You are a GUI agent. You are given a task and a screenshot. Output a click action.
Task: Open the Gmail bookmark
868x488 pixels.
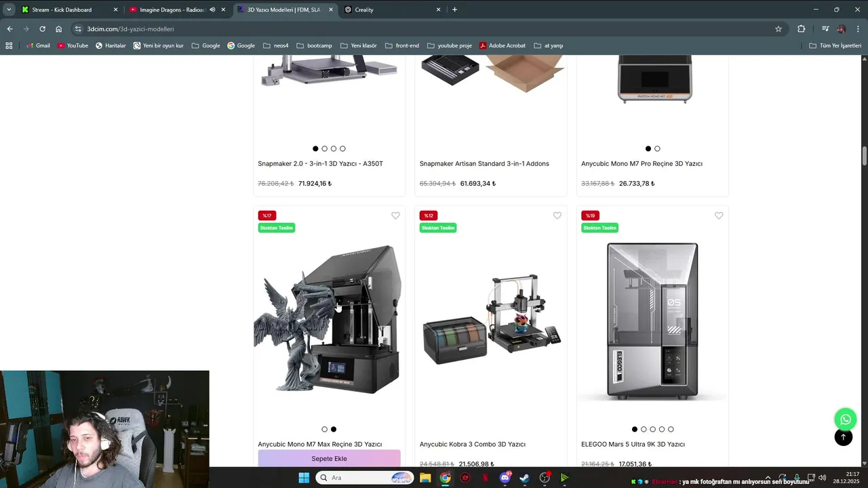click(x=38, y=45)
